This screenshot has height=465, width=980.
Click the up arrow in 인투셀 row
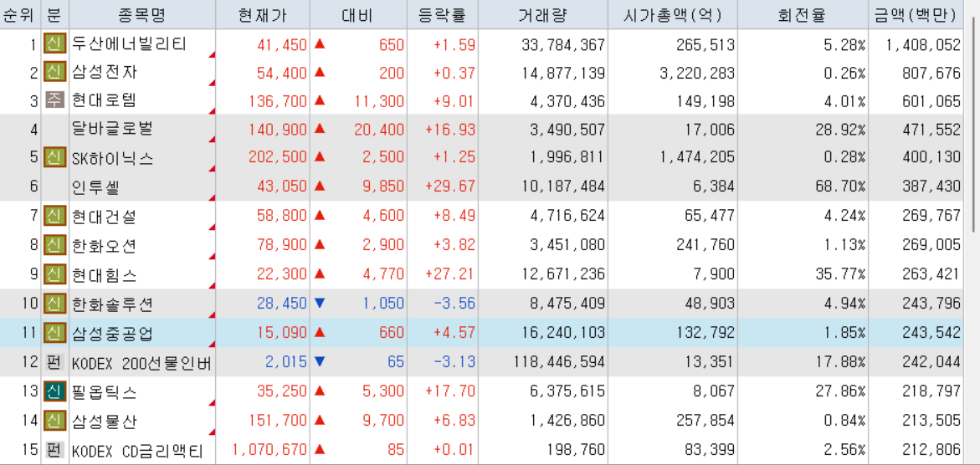320,185
